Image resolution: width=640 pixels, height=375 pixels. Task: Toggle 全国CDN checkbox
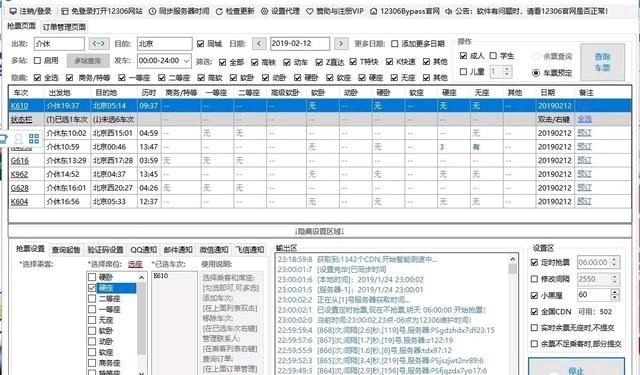tap(534, 312)
